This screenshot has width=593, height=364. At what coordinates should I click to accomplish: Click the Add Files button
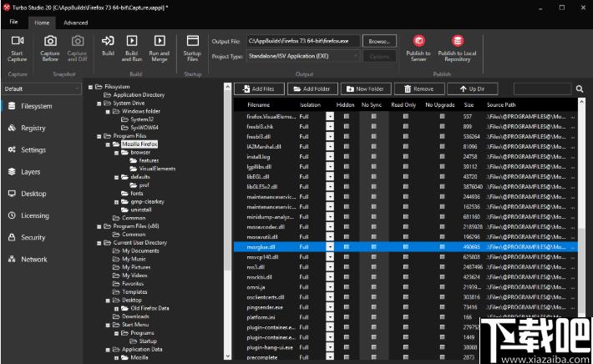[x=259, y=88]
